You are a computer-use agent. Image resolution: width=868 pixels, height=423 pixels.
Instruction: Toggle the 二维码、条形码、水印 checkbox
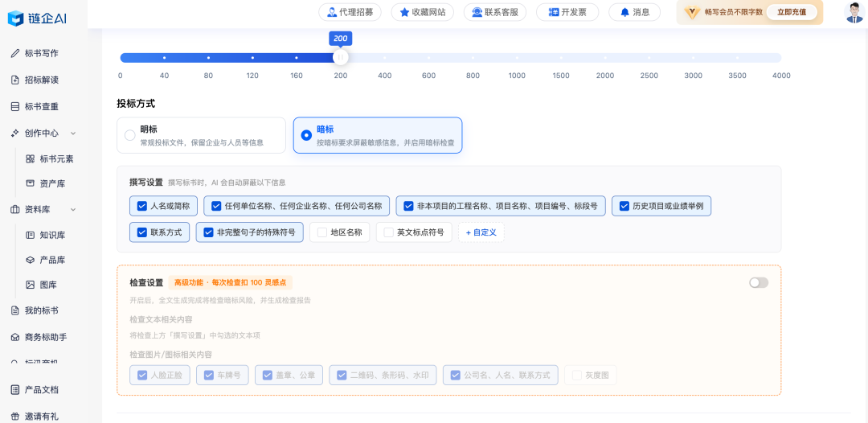coord(342,376)
